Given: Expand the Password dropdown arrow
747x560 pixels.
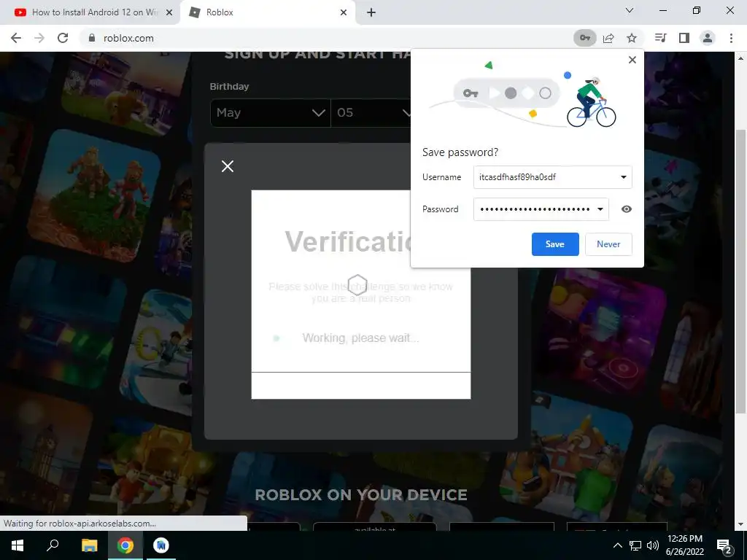Looking at the screenshot, I should (x=600, y=209).
